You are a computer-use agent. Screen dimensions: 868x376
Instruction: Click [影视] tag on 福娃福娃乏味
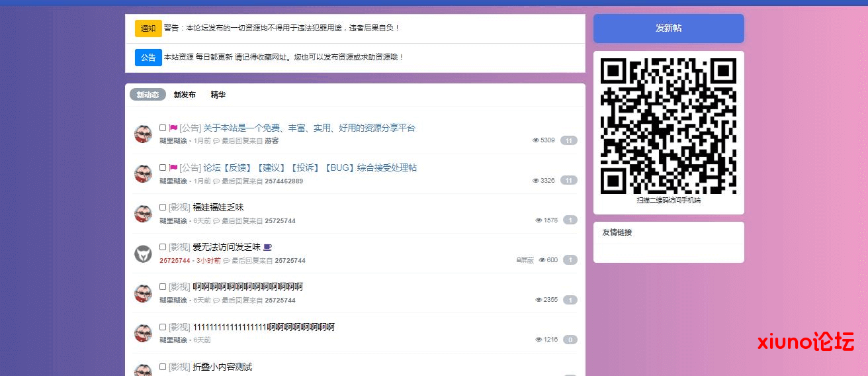(179, 207)
